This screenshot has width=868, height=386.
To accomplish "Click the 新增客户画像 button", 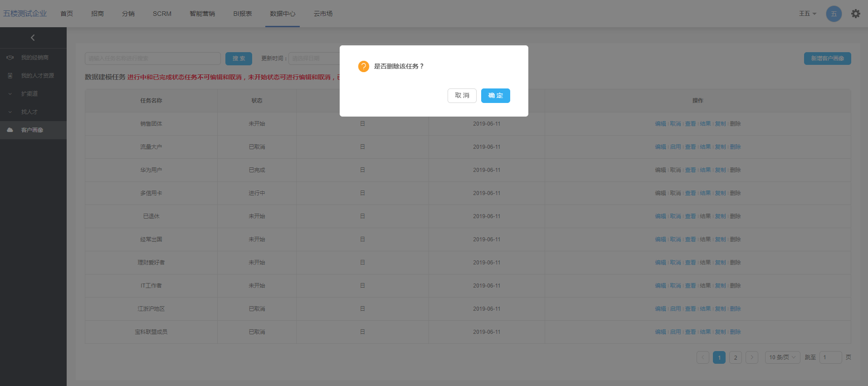I will 827,59.
